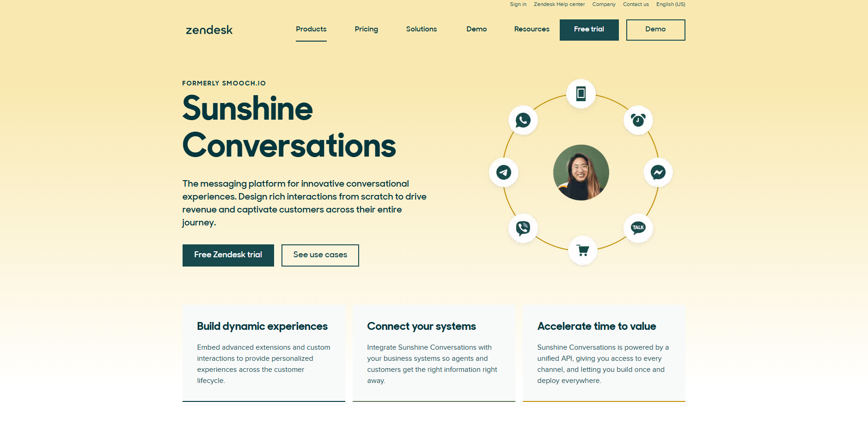Click the Free Zendesk trial button

click(228, 255)
